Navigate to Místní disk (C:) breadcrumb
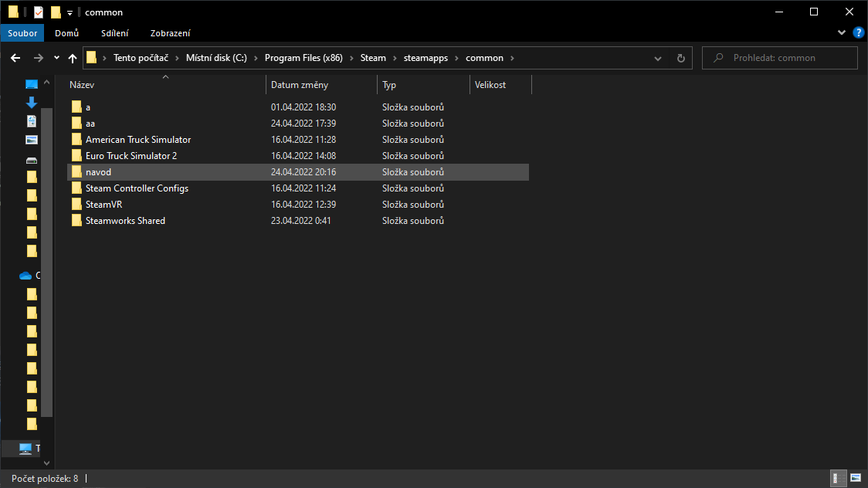Viewport: 868px width, 488px height. [216, 58]
